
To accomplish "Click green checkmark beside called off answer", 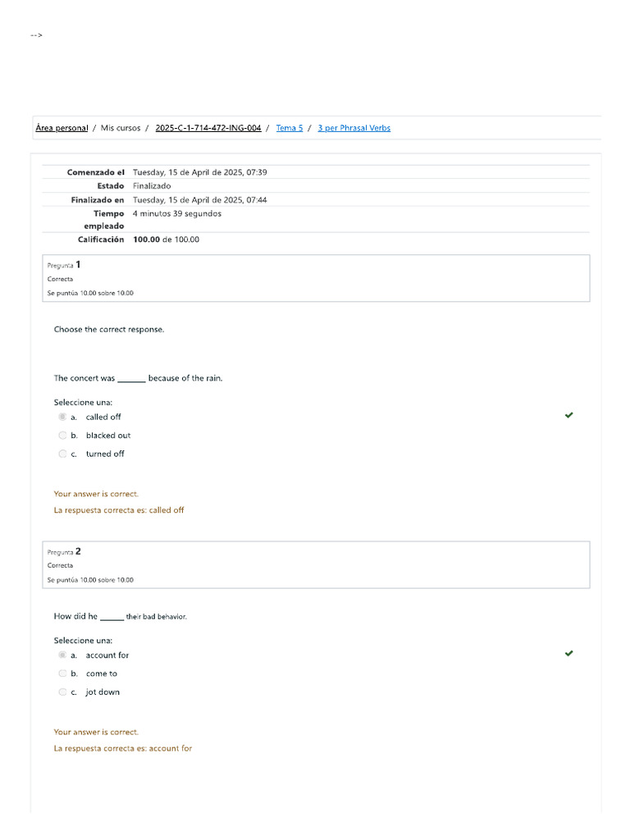I will pos(568,415).
